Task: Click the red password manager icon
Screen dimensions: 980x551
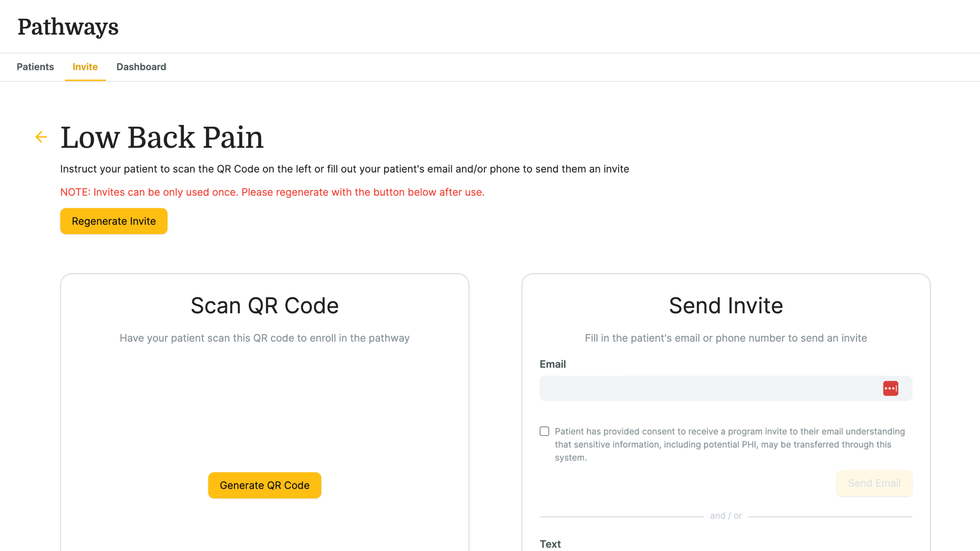Action: (890, 388)
